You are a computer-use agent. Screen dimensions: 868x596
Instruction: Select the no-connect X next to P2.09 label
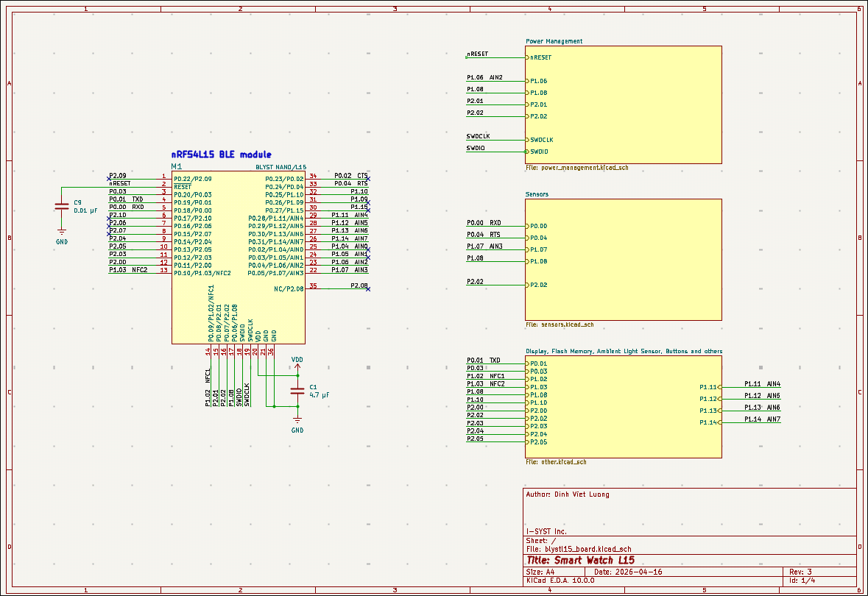point(108,179)
